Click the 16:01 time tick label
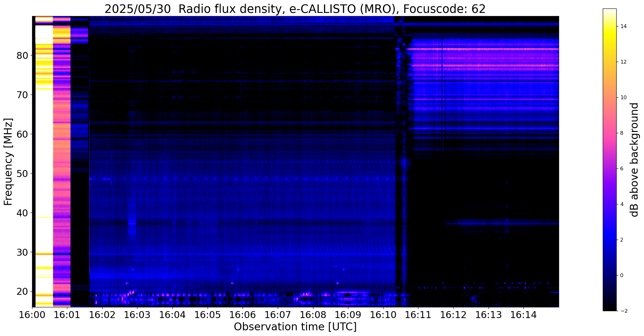Screen dimensions: 644x336 click(67, 315)
